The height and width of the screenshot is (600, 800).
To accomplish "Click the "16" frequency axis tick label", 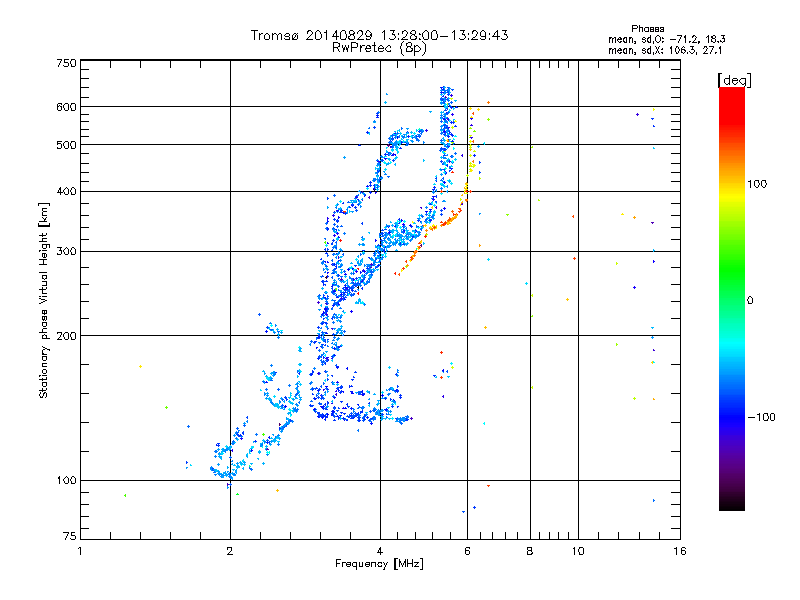I will [x=680, y=551].
